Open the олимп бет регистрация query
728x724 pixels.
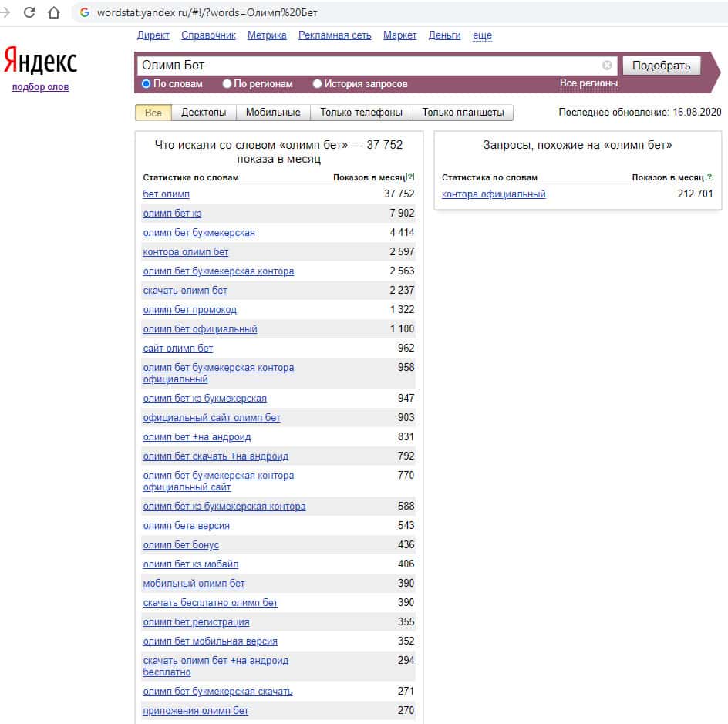click(197, 622)
